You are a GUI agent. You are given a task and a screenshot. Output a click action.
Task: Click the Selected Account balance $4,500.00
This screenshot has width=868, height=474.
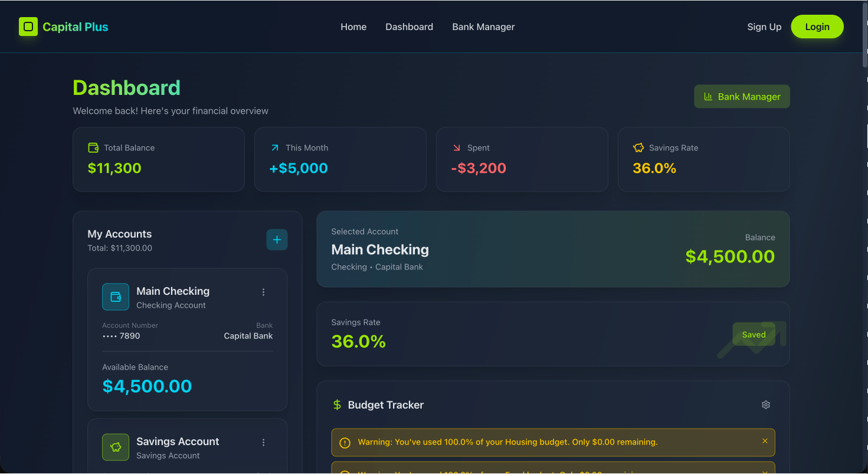(730, 256)
